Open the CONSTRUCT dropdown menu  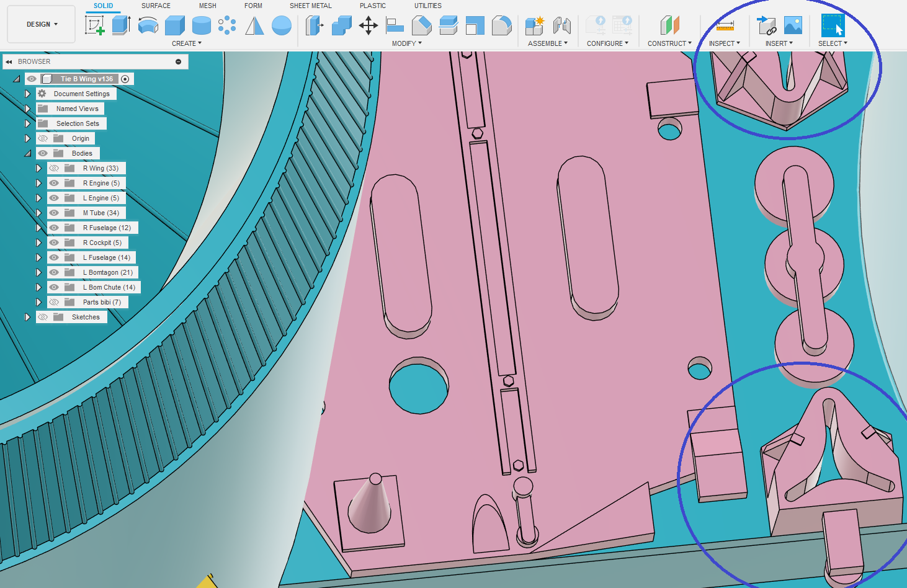669,43
